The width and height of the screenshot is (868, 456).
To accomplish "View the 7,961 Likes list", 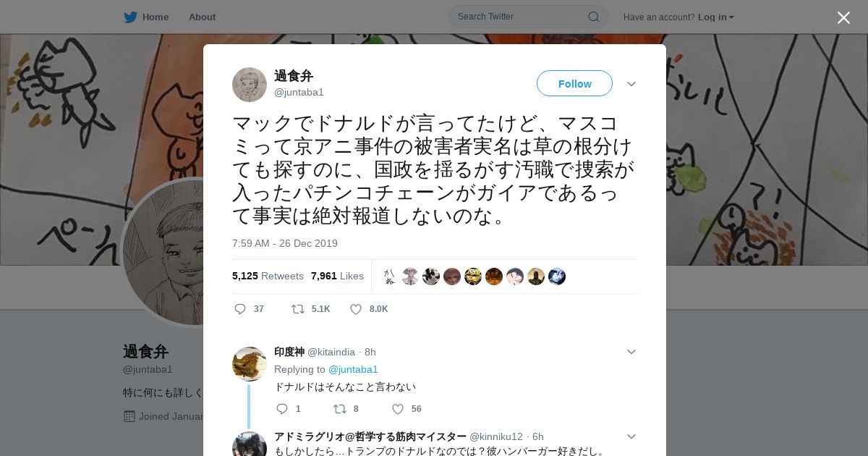I will pyautogui.click(x=337, y=276).
